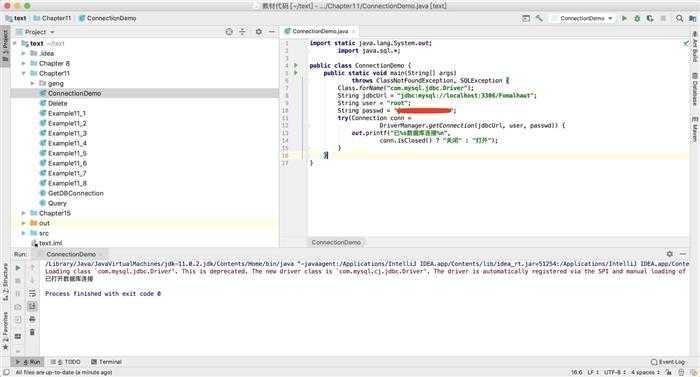Collapse all in the Project panel
The width and height of the screenshot is (700, 377).
[242, 32]
